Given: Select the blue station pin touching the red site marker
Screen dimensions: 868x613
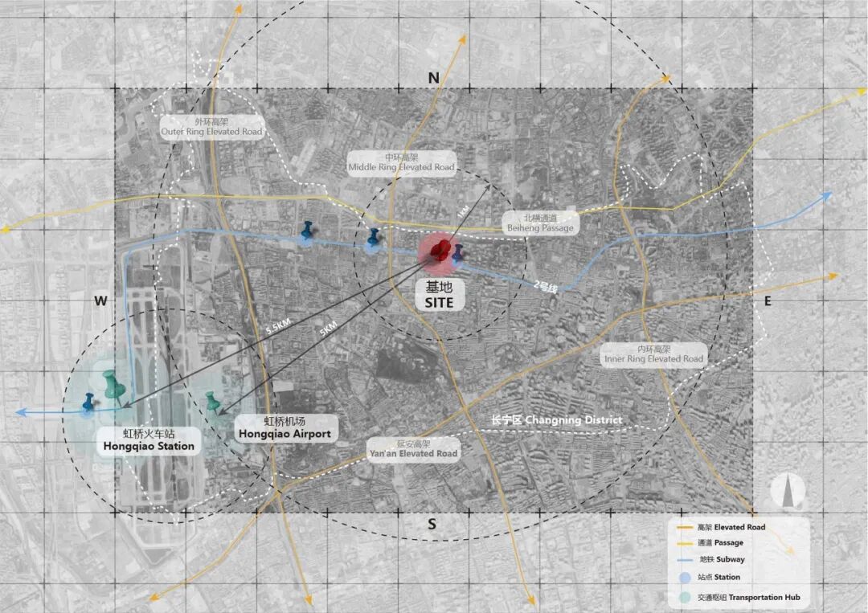Looking at the screenshot, I should point(457,255).
